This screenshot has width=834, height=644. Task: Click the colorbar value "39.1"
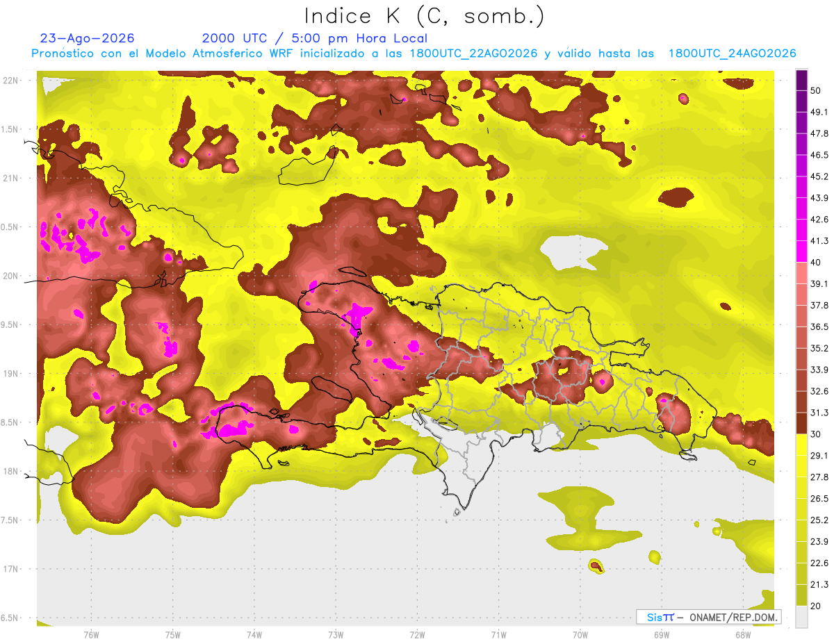819,284
